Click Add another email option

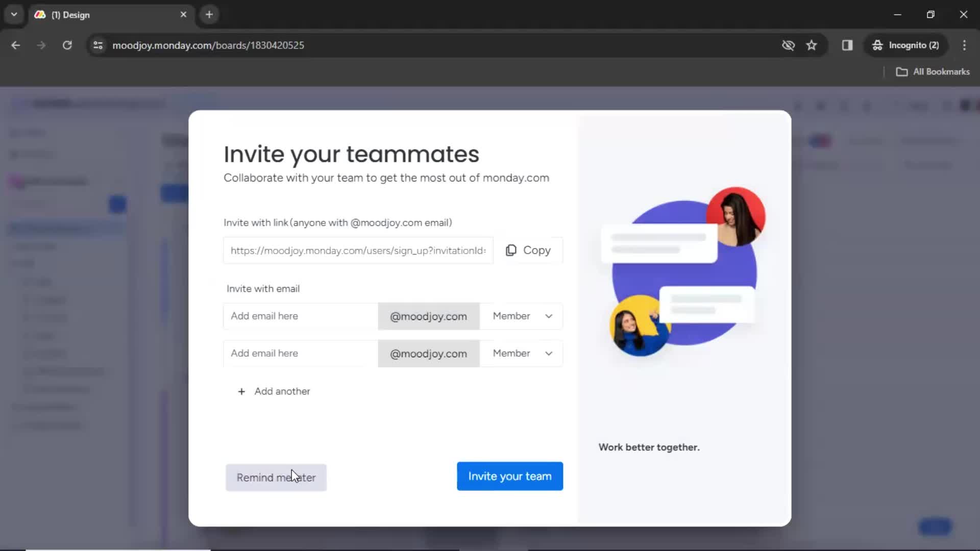[x=273, y=391]
